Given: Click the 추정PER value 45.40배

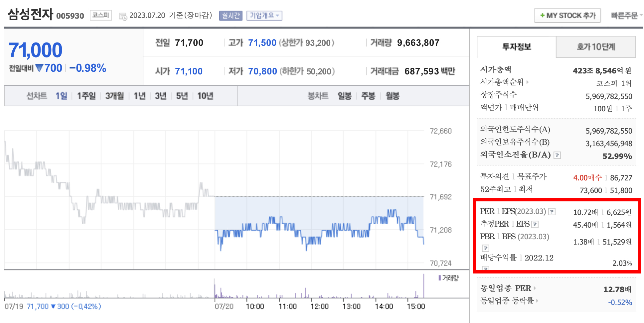Looking at the screenshot, I should [585, 225].
